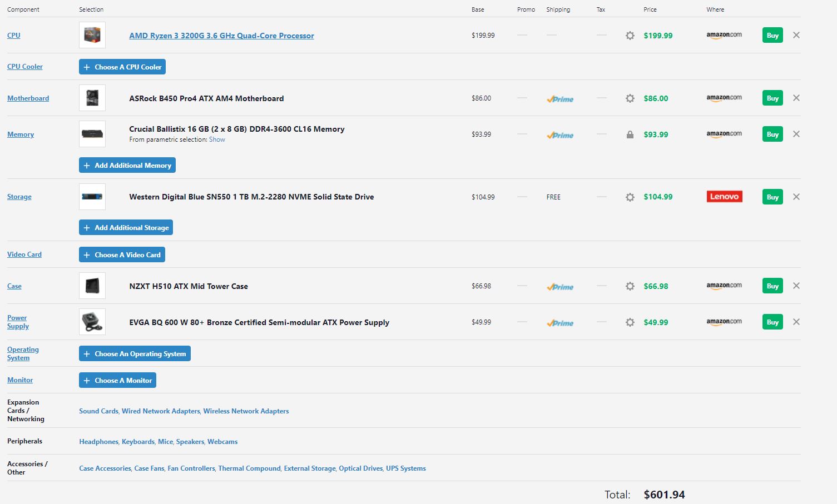This screenshot has width=837, height=504.
Task: Buy the Crucial Ballistix memory
Action: point(772,134)
